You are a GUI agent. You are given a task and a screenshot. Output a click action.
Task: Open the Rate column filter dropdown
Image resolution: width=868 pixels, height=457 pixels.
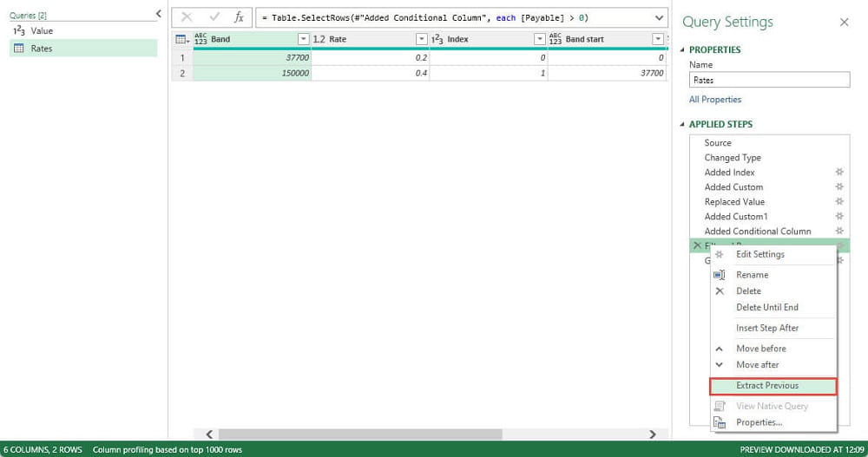[x=421, y=39]
